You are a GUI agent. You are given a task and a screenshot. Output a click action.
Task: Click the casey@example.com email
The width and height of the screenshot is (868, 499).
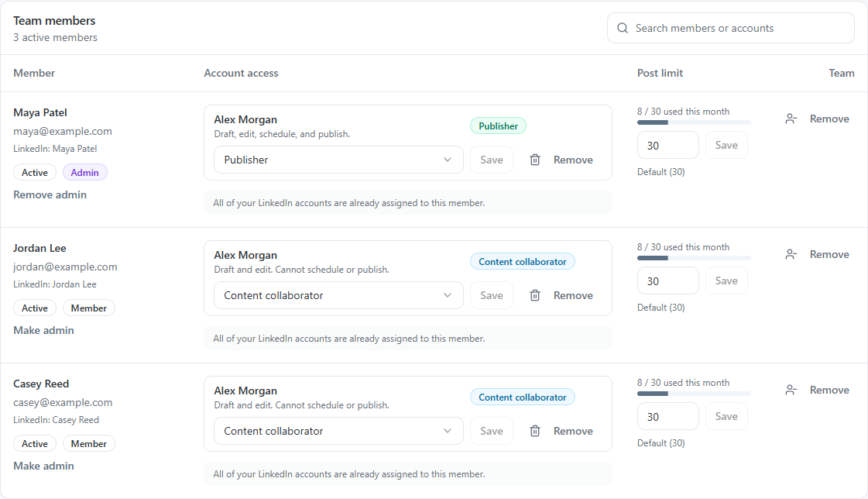click(x=63, y=403)
